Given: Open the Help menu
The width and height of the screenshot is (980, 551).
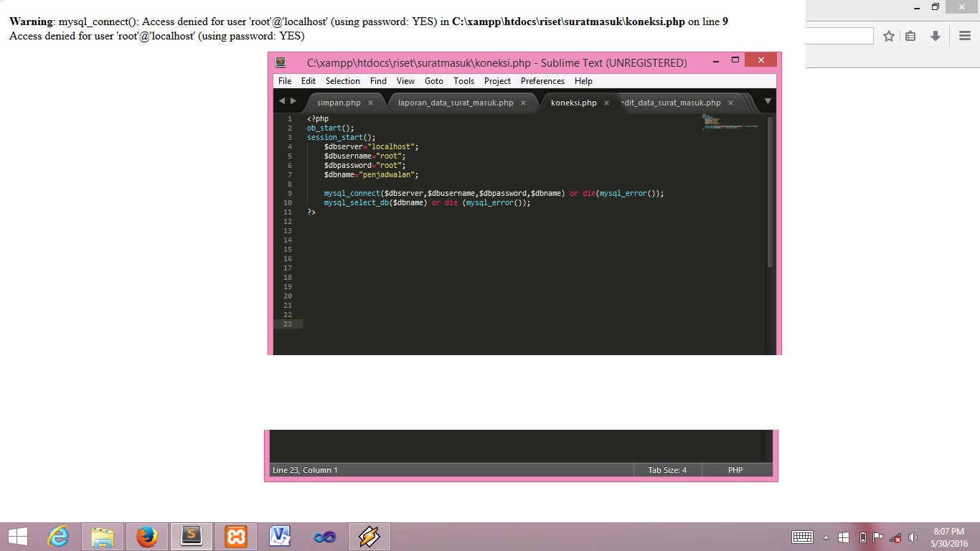Looking at the screenshot, I should point(583,81).
